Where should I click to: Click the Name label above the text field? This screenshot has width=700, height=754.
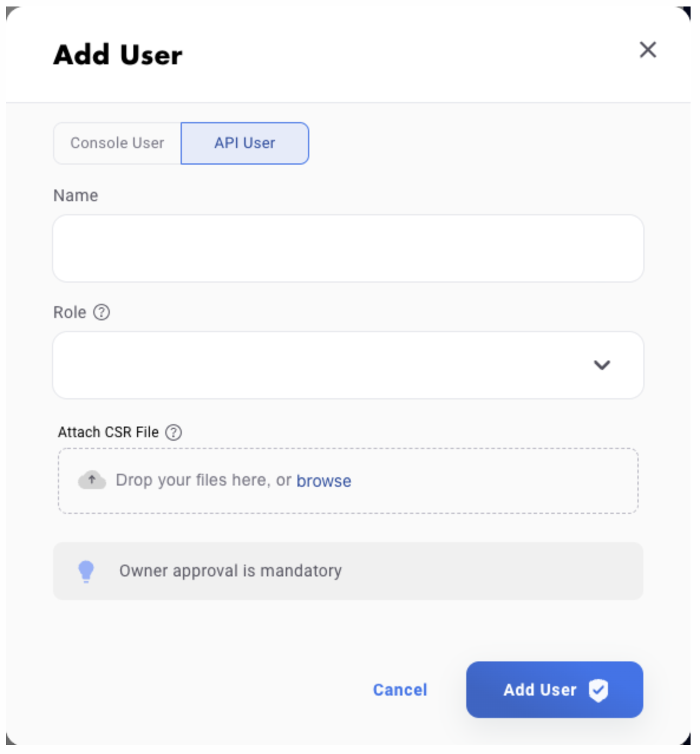coord(76,195)
